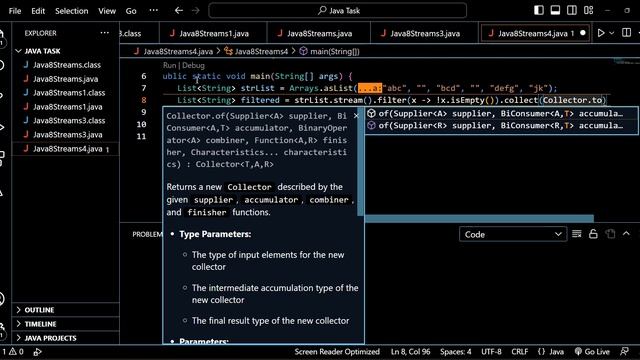640x360 pixels.
Task: Open the View menu
Action: coord(107,11)
